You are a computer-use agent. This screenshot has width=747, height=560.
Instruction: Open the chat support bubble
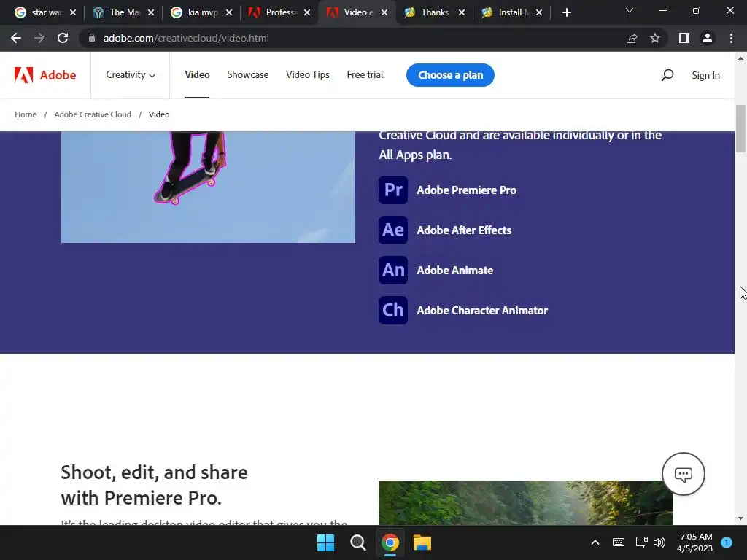683,474
